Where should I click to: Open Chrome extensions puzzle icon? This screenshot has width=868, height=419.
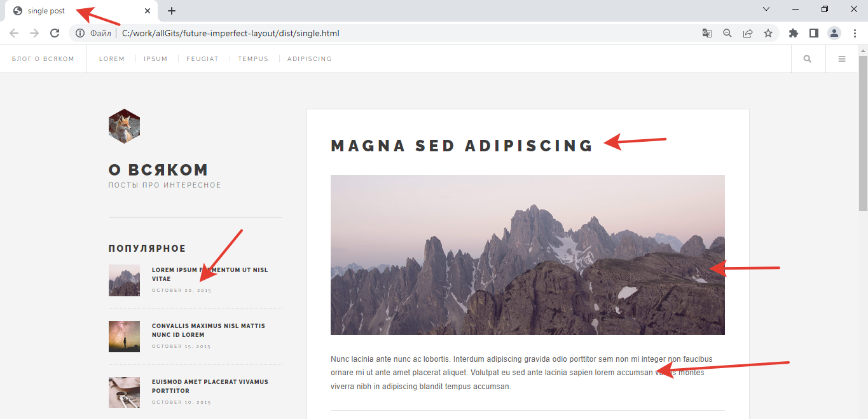point(793,33)
